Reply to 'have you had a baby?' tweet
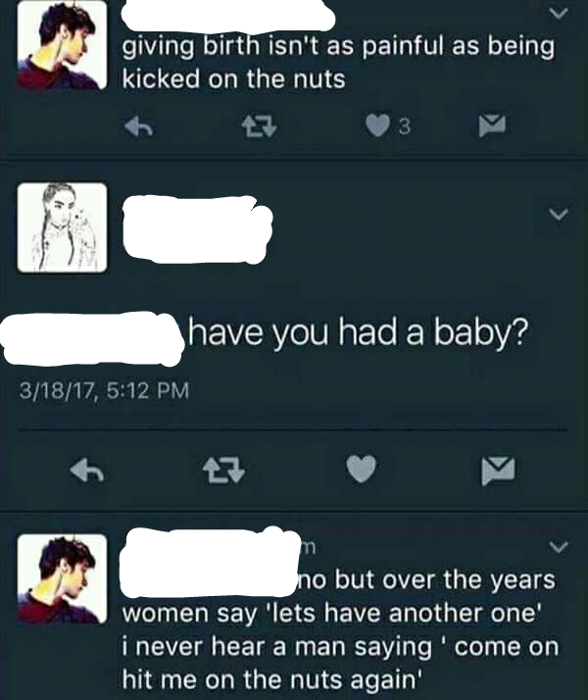 [87, 470]
